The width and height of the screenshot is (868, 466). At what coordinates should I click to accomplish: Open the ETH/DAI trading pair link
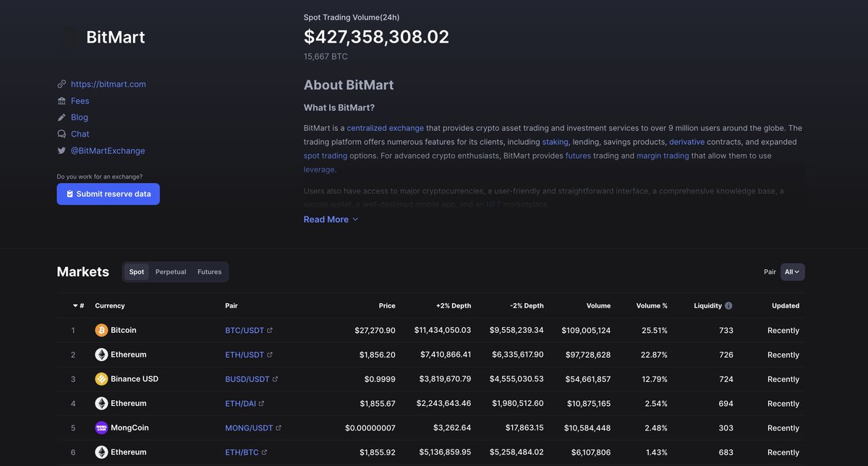coord(243,403)
